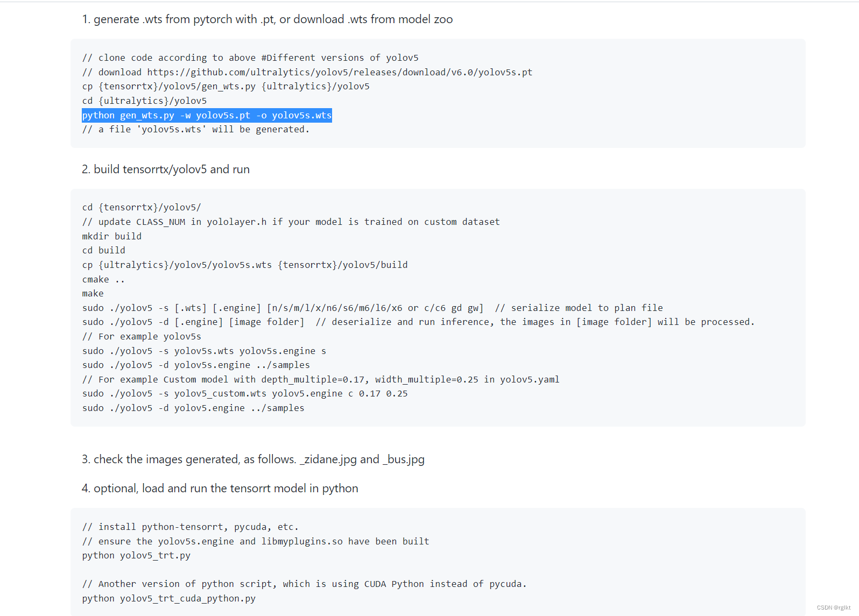Click the 'make' line
The width and height of the screenshot is (859, 616).
click(x=93, y=293)
